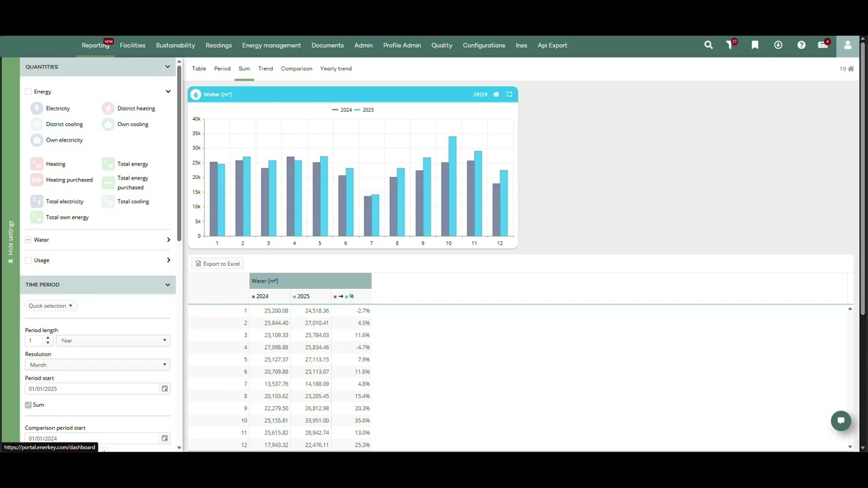Switch to the Period tab
Image resolution: width=868 pixels, height=488 pixels.
tap(222, 68)
